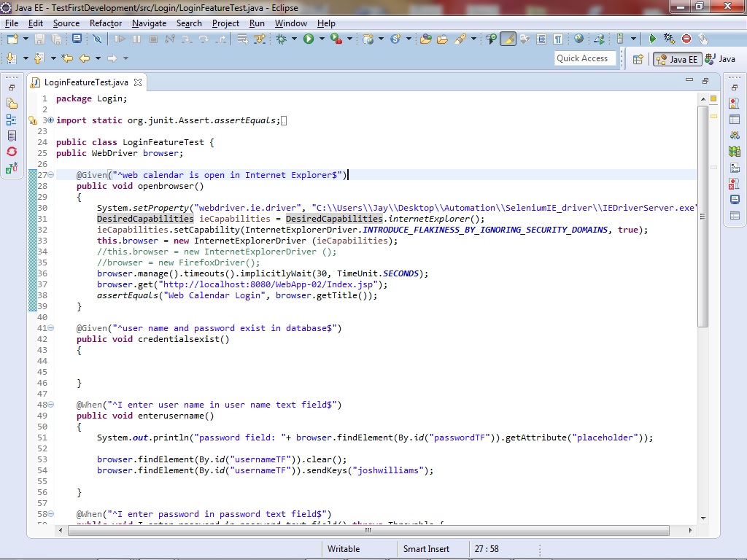This screenshot has height=560, width=747.
Task: Click the Quick Access search field
Action: [582, 58]
